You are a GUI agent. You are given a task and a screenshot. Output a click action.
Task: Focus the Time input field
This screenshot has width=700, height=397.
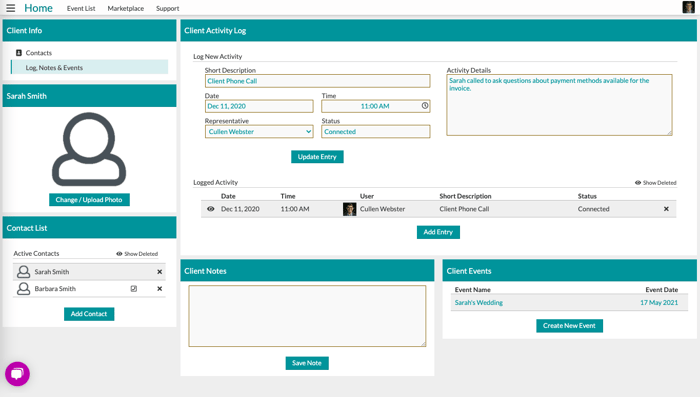375,106
